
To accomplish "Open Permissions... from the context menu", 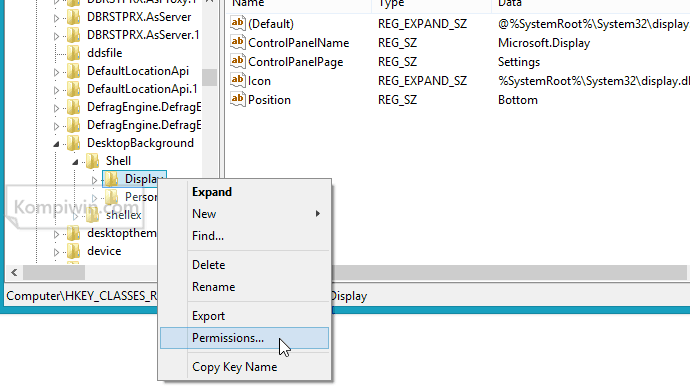I will pos(244,338).
